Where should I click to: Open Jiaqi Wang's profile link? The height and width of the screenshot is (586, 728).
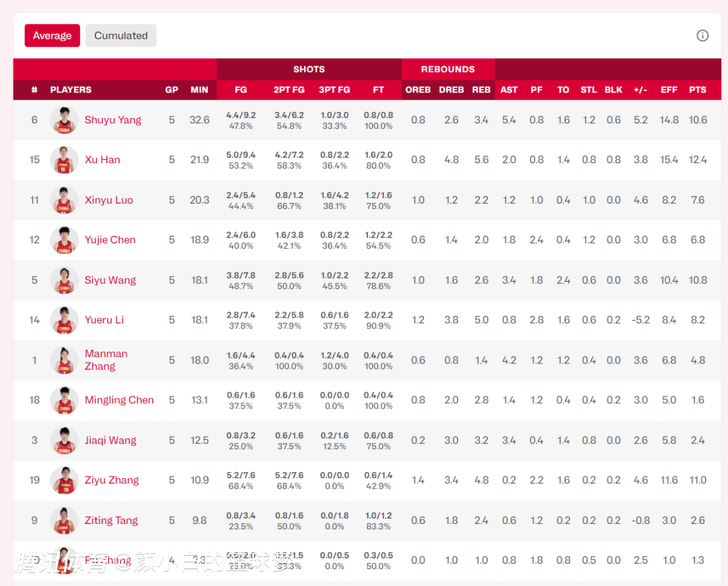tap(111, 440)
